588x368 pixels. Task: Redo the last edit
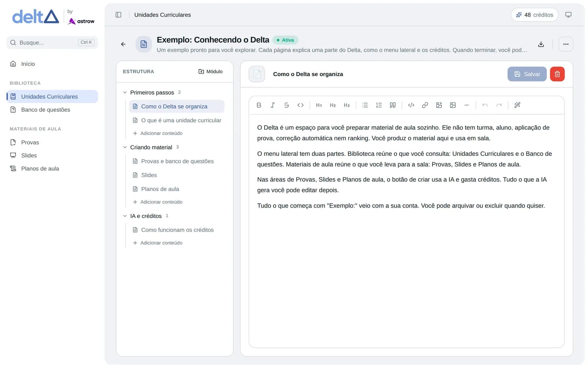click(499, 105)
